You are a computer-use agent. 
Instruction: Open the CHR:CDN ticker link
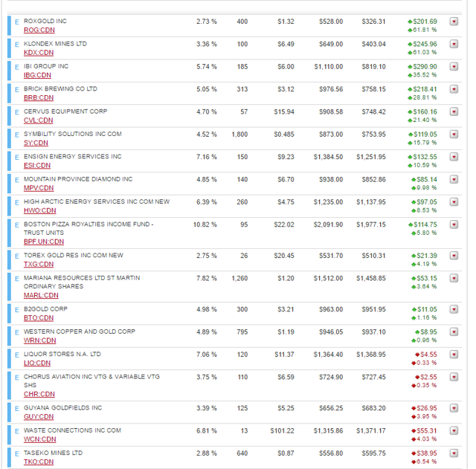[39, 394]
